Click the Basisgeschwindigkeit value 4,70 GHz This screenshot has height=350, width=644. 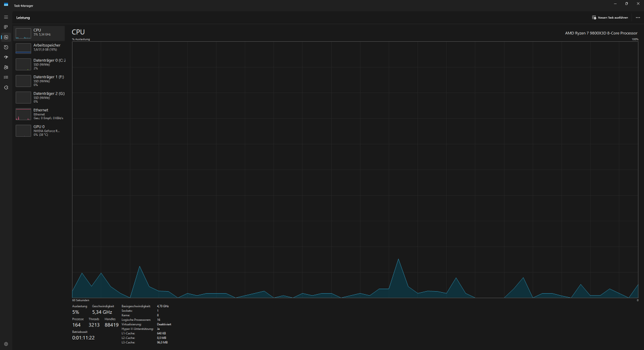[163, 306]
